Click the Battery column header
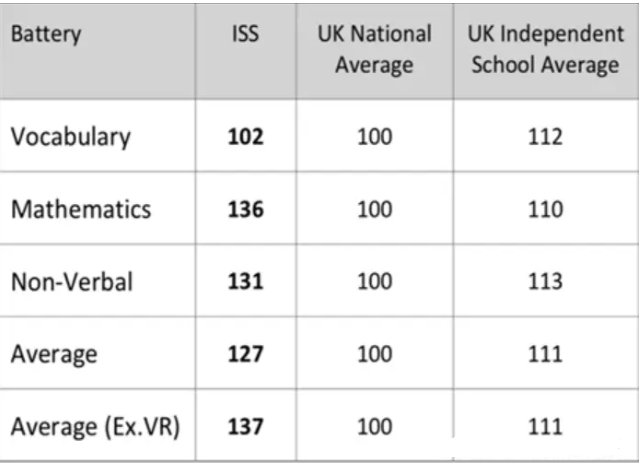This screenshot has width=642, height=466. (46, 34)
